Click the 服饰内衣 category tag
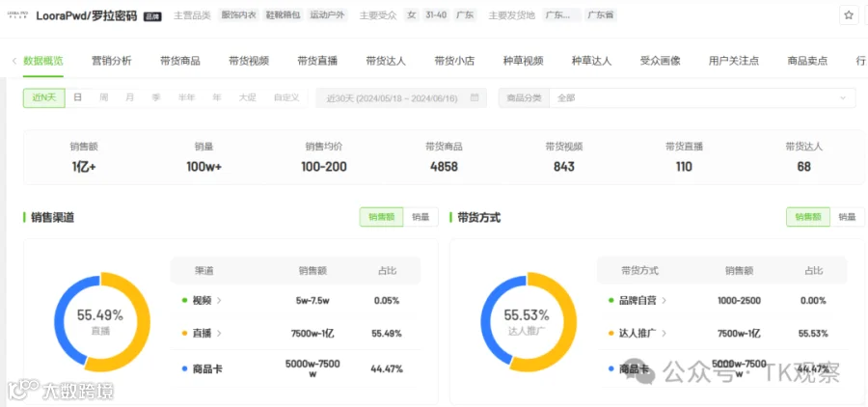The image size is (868, 407). pyautogui.click(x=238, y=15)
